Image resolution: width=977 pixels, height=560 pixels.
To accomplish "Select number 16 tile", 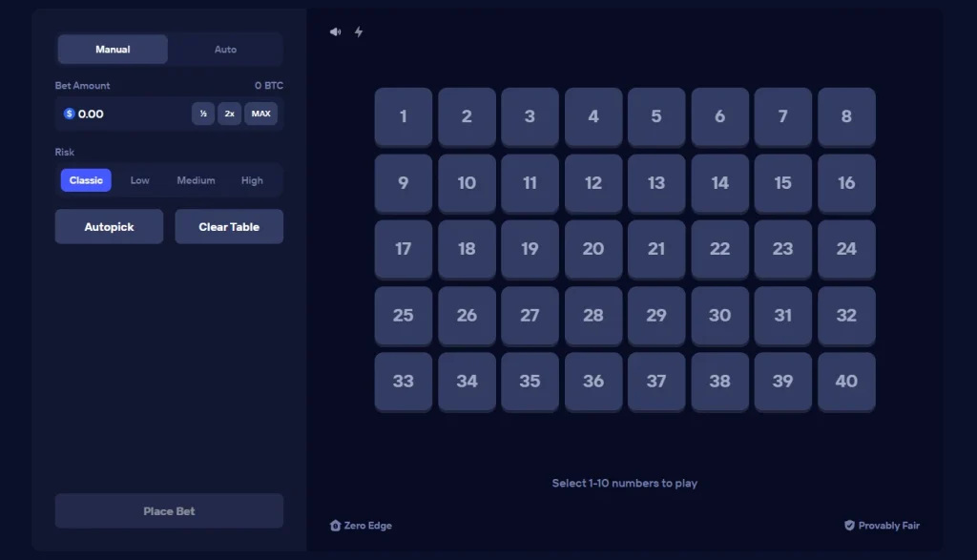I will 846,183.
